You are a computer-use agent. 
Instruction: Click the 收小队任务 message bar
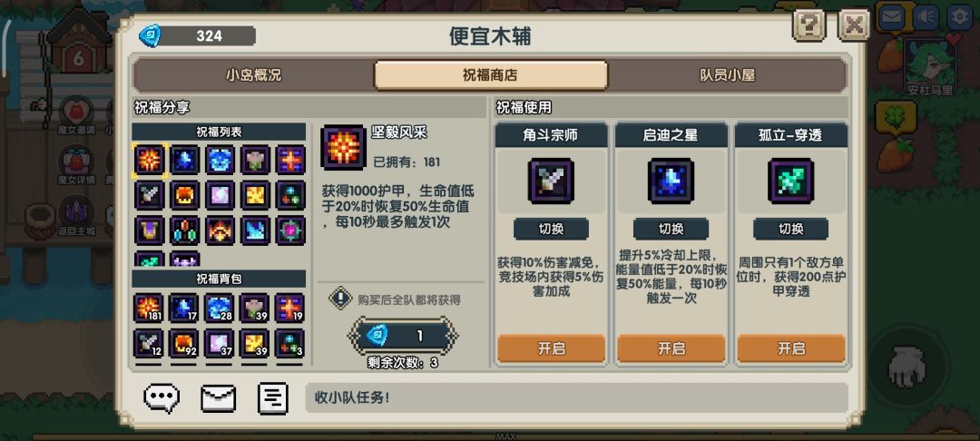pyautogui.click(x=576, y=398)
